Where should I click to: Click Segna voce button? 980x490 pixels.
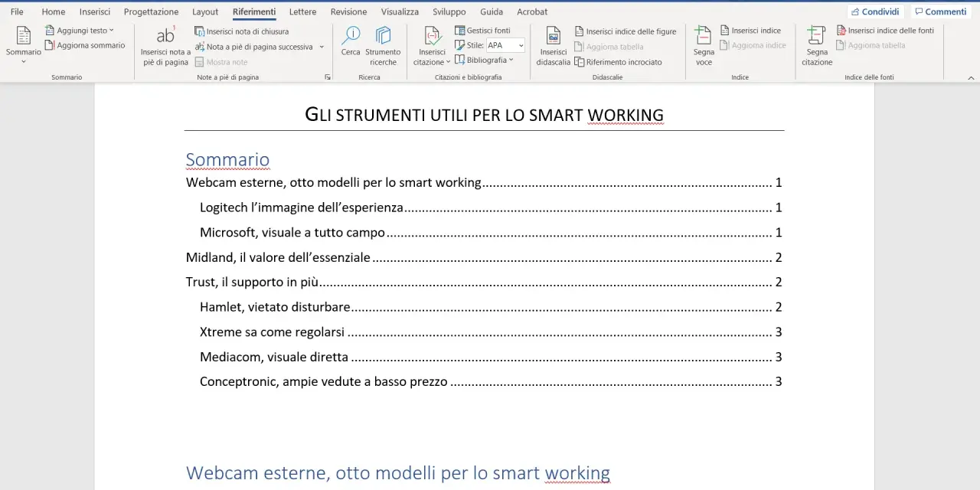click(704, 46)
